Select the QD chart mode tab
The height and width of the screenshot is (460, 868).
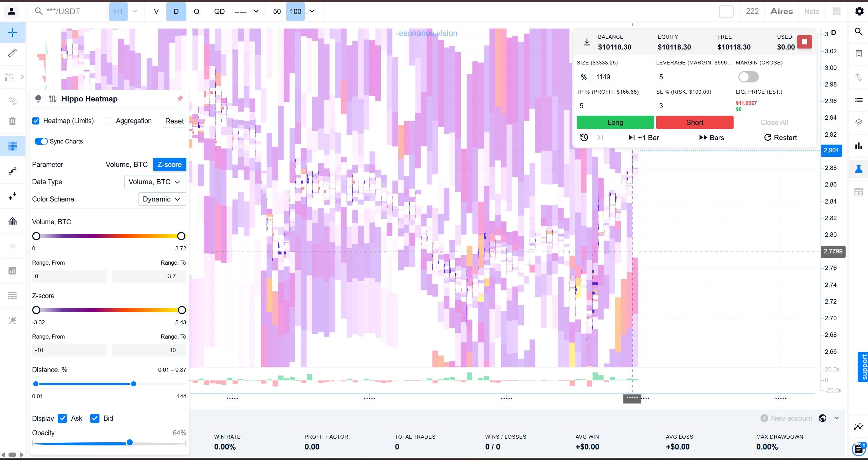click(219, 11)
